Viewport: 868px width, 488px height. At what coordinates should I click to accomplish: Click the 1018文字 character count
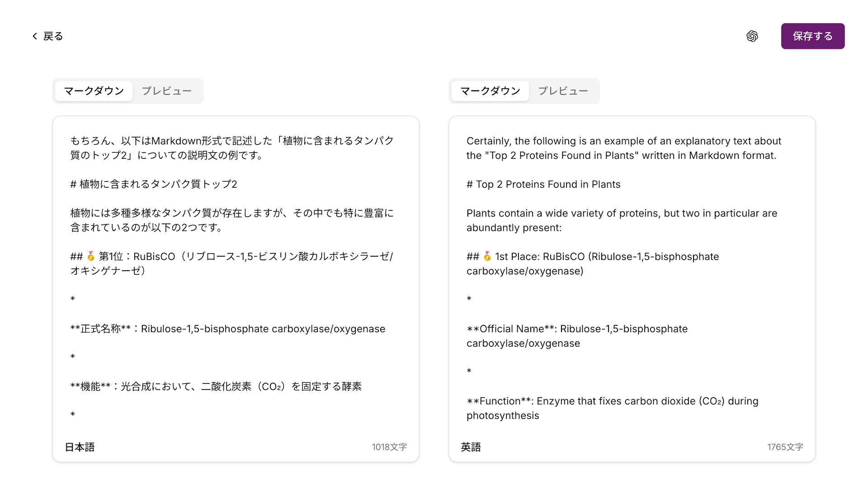(x=389, y=447)
